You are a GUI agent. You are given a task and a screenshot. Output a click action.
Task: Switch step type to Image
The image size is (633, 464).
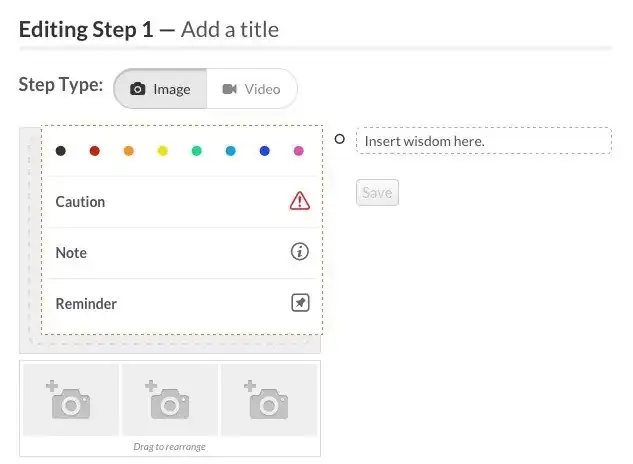[x=160, y=89]
